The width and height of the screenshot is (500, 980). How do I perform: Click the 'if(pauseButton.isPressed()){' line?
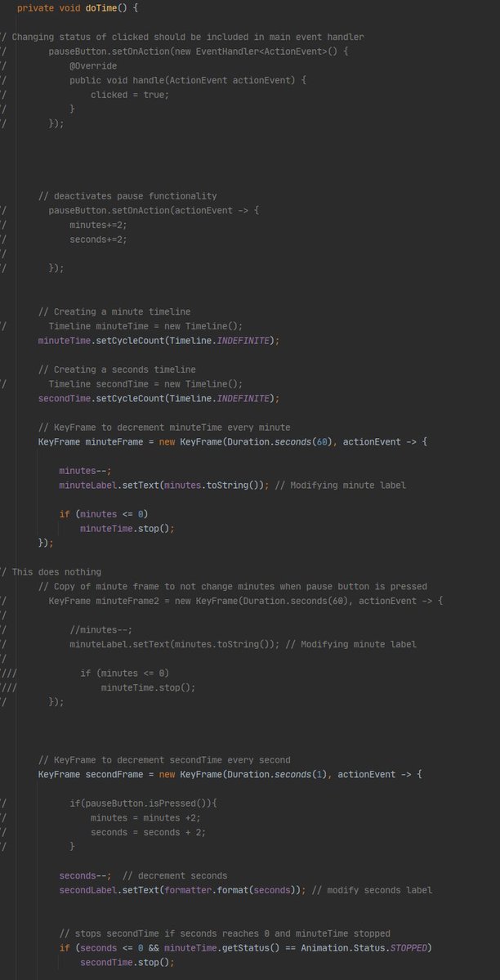pyautogui.click(x=143, y=803)
